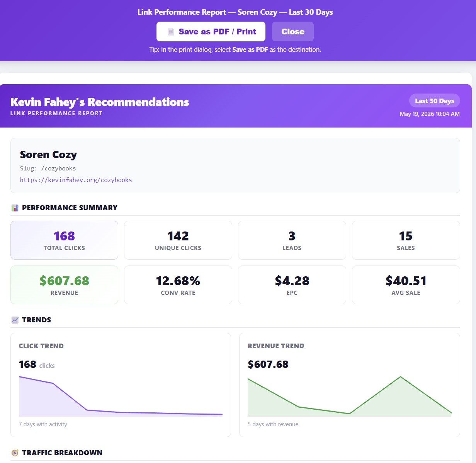Click the Save as PDF tip text
Viewport: 476px width, 463px height.
click(x=235, y=49)
